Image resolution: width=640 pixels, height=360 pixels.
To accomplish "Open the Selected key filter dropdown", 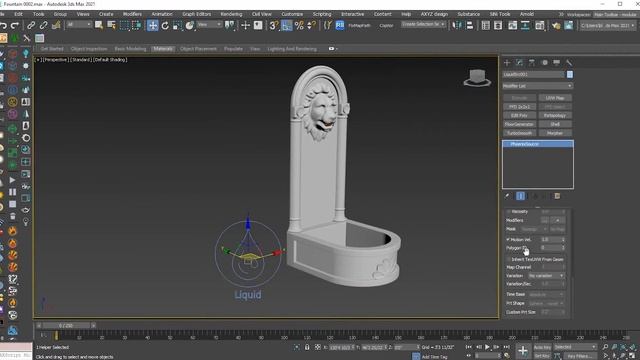I will (575, 347).
